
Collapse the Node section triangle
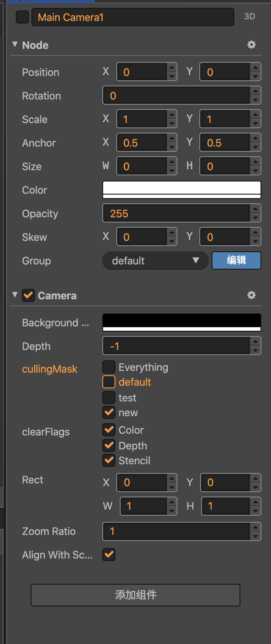pyautogui.click(x=15, y=45)
